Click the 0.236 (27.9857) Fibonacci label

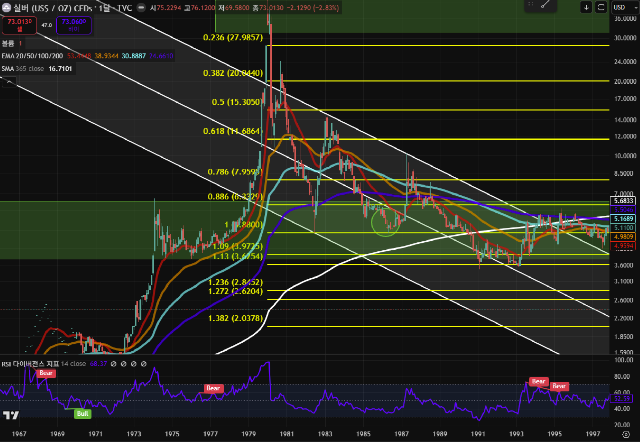(233, 38)
